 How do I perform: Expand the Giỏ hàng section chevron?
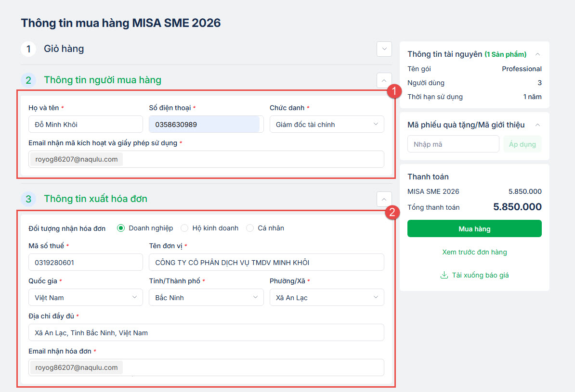[x=384, y=49]
